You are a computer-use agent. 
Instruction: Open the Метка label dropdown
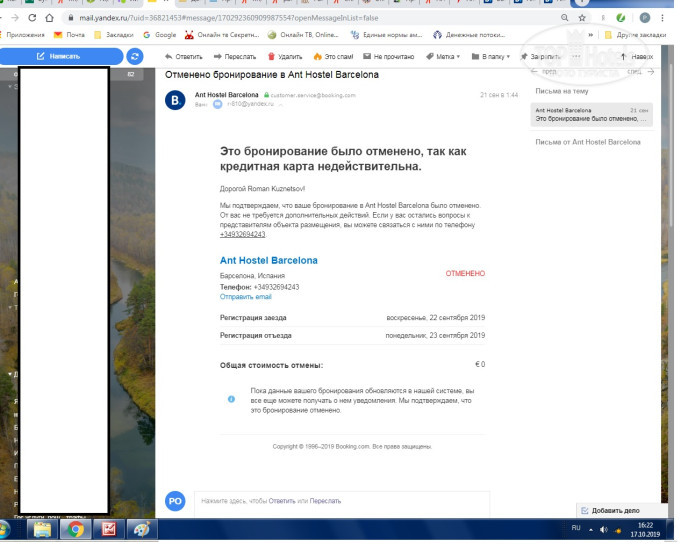click(443, 57)
